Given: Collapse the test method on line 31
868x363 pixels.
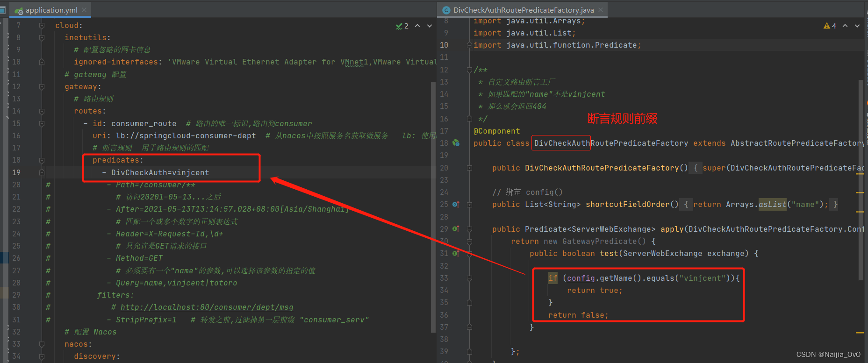Looking at the screenshot, I should coord(469,254).
